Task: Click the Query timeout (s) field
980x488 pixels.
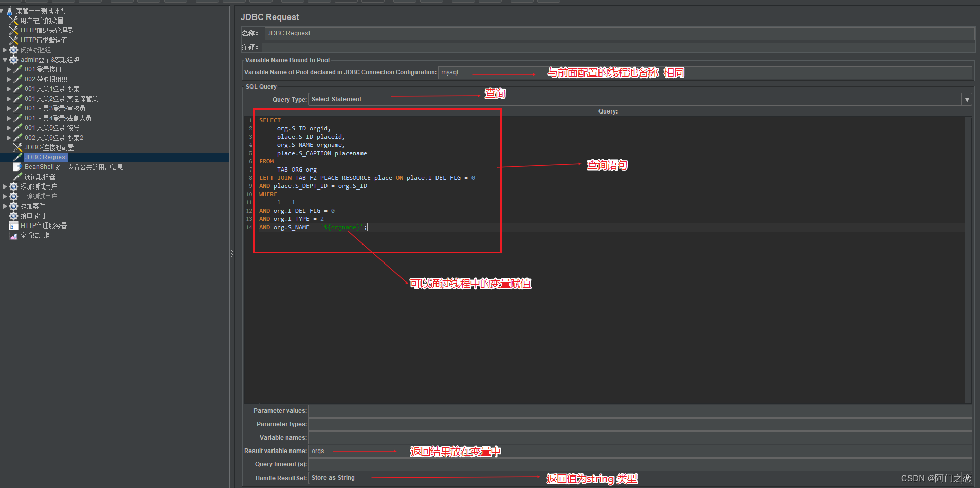Action: coord(640,464)
